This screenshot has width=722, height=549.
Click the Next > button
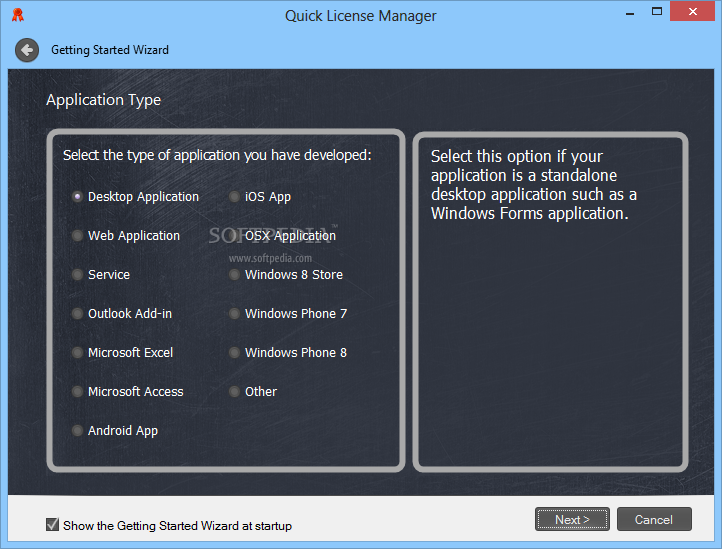click(x=572, y=520)
